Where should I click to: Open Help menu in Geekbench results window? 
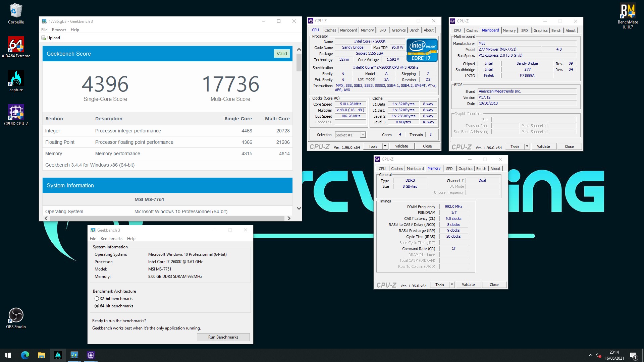[75, 30]
